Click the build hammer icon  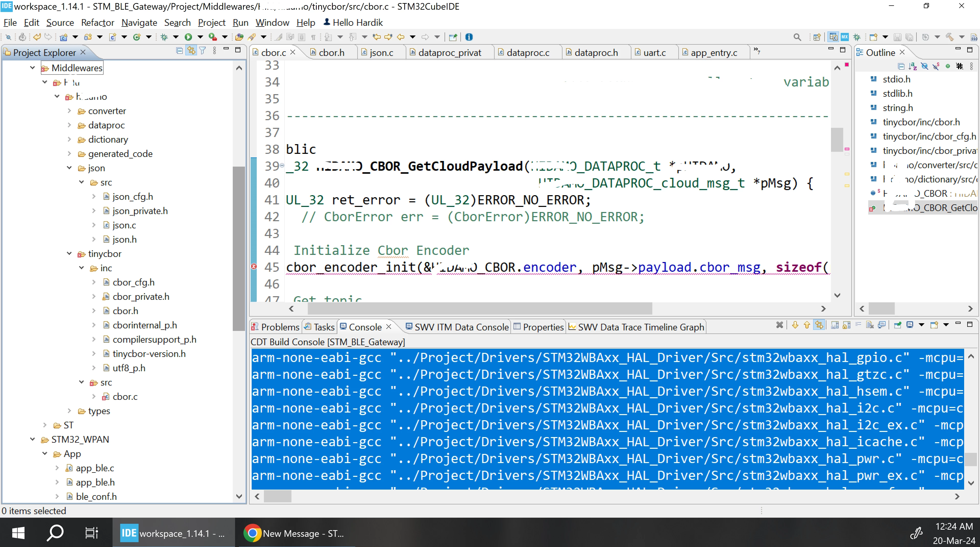click(x=950, y=37)
